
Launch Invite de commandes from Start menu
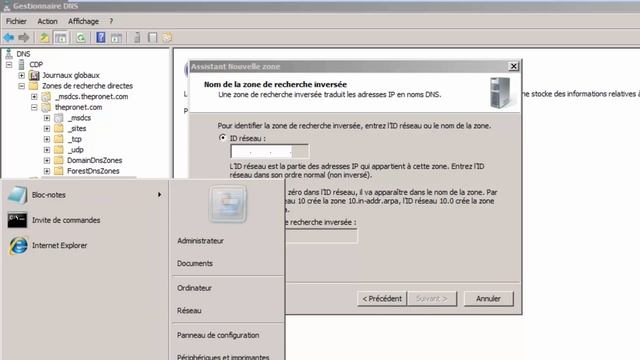(84, 220)
